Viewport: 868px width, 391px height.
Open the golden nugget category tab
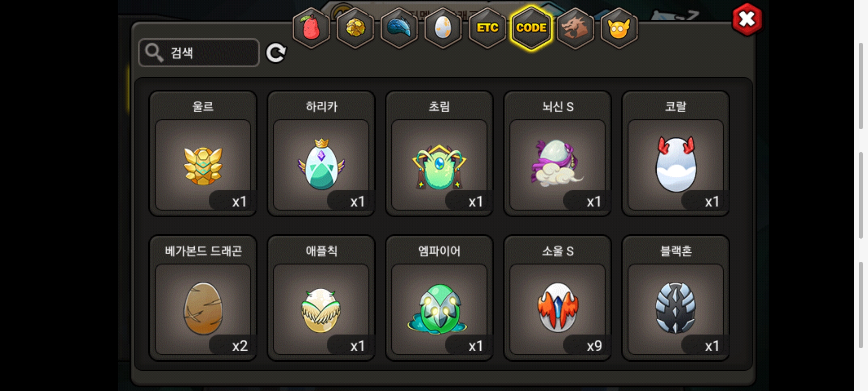point(355,28)
